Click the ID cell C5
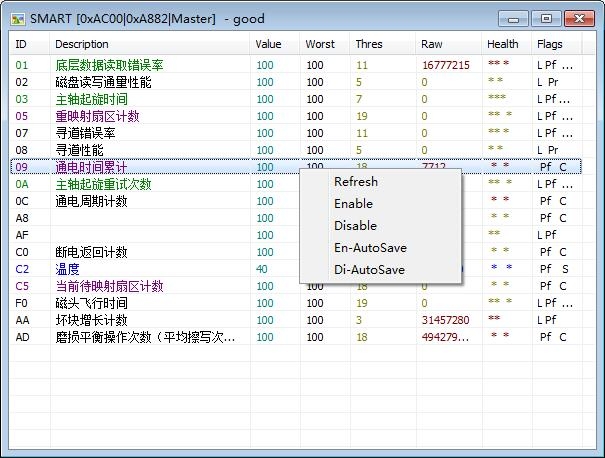605x458 pixels. coord(22,286)
